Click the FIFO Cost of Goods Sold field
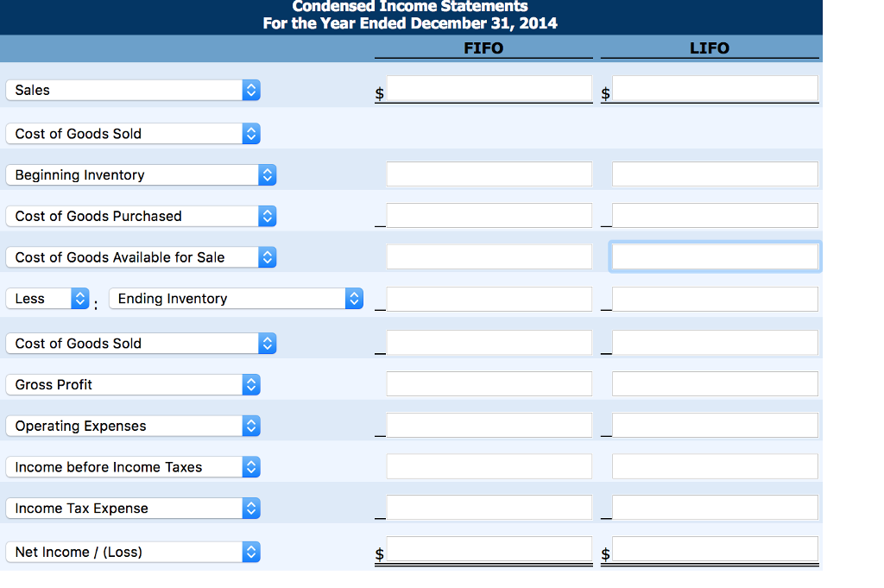This screenshot has height=588, width=884. 489,343
